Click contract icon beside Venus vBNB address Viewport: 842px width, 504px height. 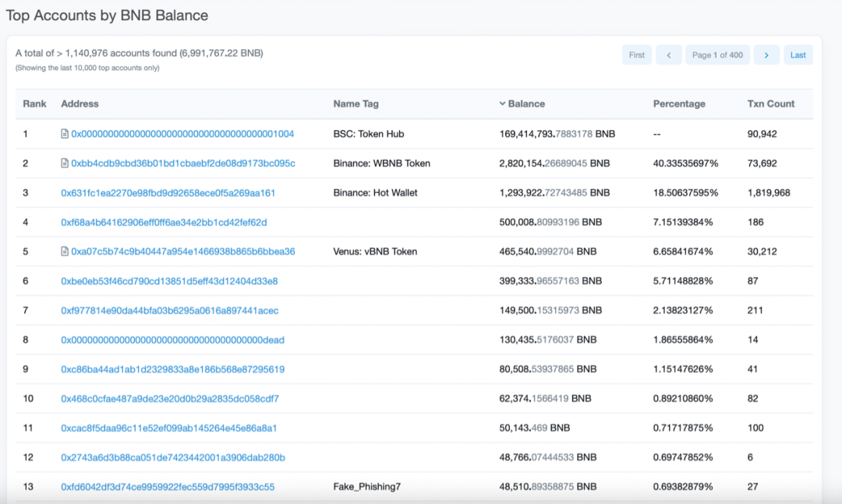(x=65, y=252)
